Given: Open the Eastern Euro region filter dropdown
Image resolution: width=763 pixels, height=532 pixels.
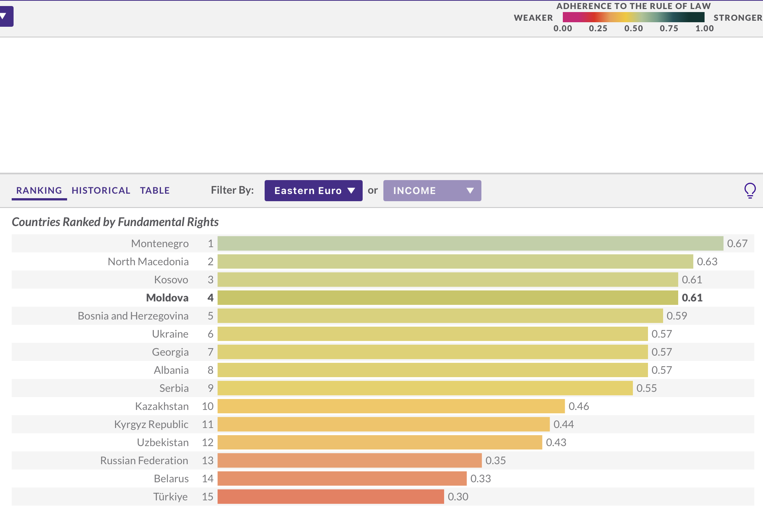Looking at the screenshot, I should pos(313,191).
